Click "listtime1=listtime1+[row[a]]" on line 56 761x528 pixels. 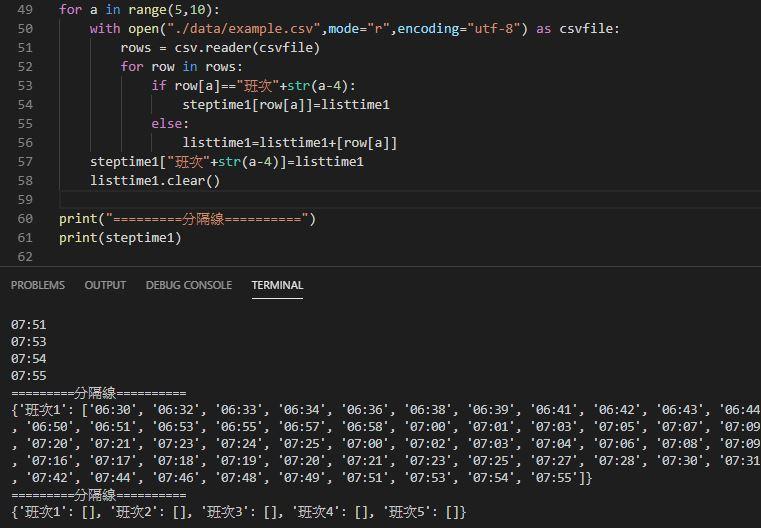point(290,143)
